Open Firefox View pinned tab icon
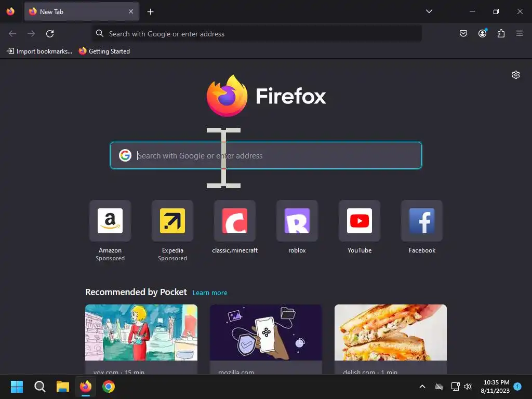Image resolution: width=532 pixels, height=399 pixels. coord(10,11)
